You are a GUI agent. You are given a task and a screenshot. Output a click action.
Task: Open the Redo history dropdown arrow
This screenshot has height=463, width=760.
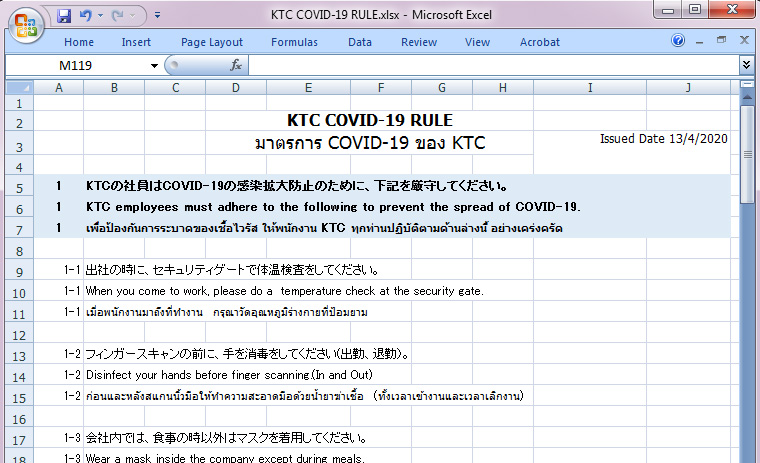tap(132, 16)
